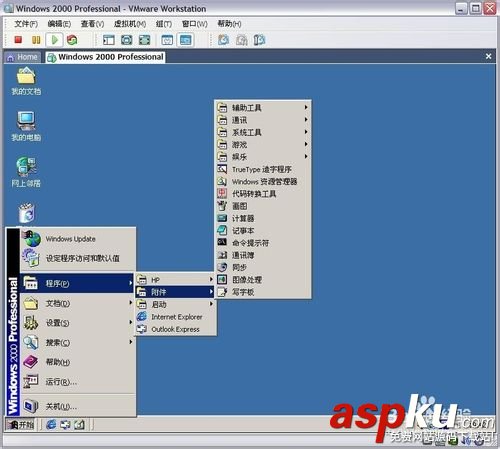Open the 我的文档 desktop icon

pyautogui.click(x=26, y=81)
